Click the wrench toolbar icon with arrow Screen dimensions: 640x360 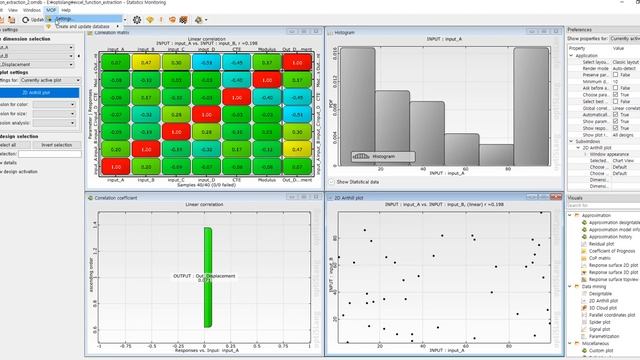pos(200,20)
